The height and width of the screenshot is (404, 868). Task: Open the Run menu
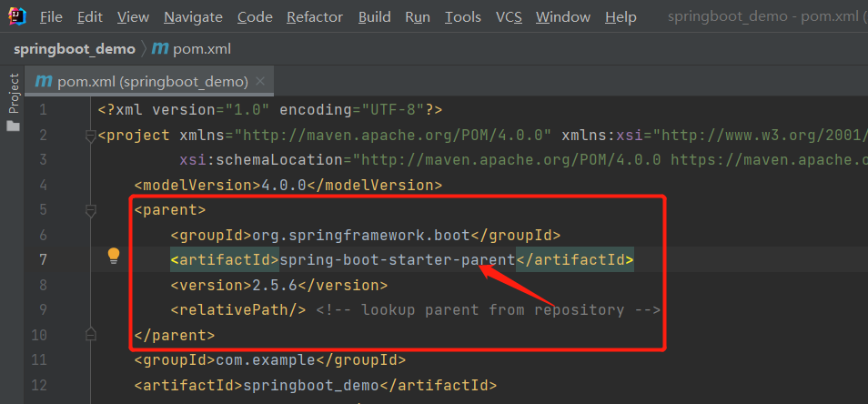coord(418,17)
